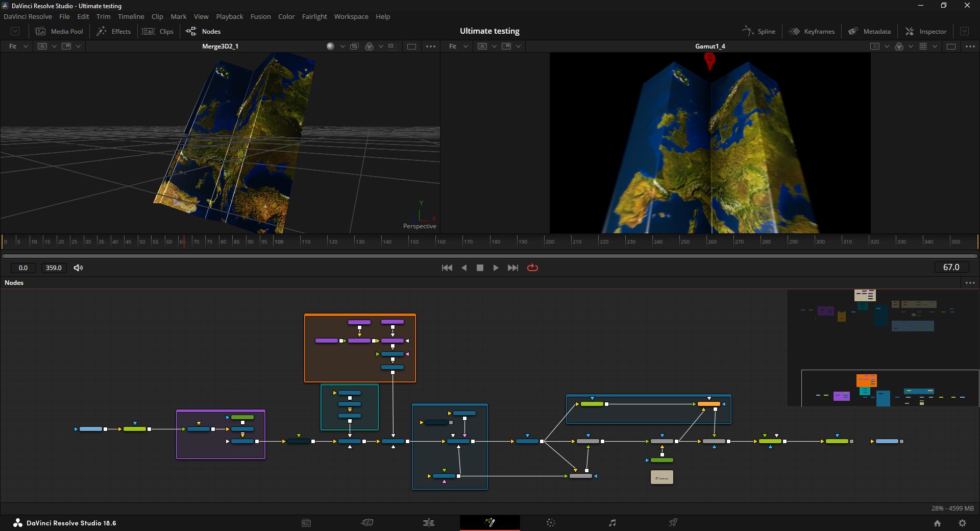Click the render range start field 0.0

pos(23,268)
